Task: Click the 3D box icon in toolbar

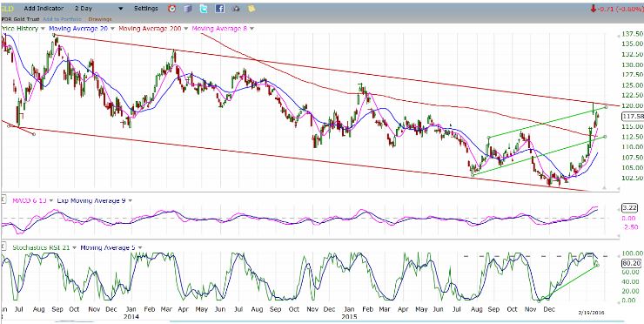Action: [x=187, y=8]
